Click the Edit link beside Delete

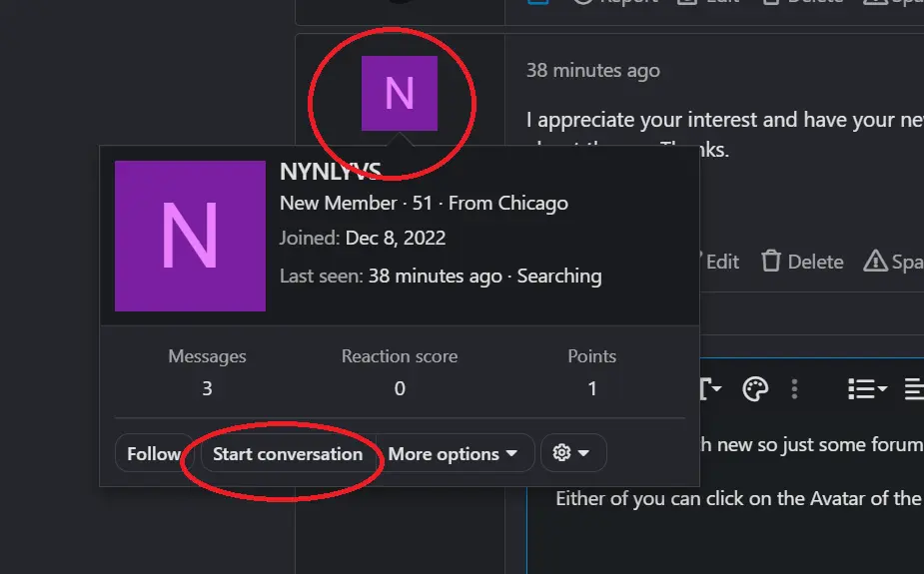coord(719,262)
